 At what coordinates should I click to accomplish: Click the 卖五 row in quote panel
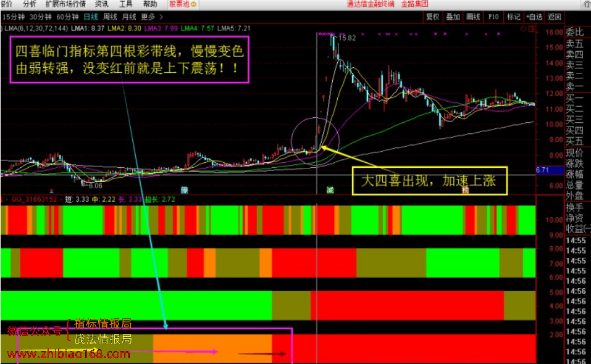click(x=574, y=44)
